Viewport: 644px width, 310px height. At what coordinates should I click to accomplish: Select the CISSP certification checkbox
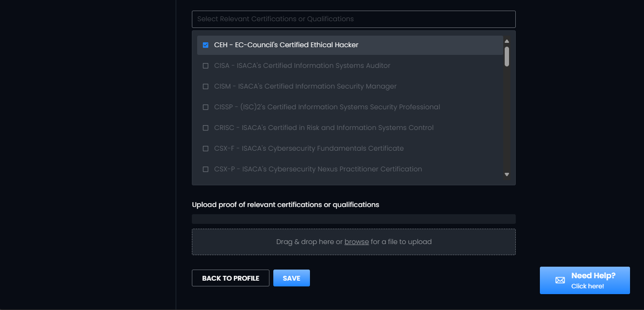tap(205, 107)
